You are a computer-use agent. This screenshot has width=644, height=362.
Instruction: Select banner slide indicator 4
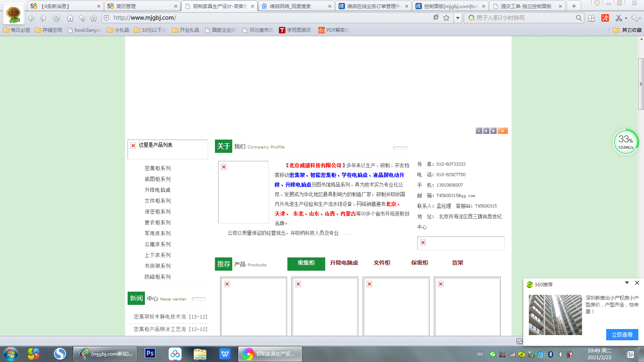pos(502,131)
